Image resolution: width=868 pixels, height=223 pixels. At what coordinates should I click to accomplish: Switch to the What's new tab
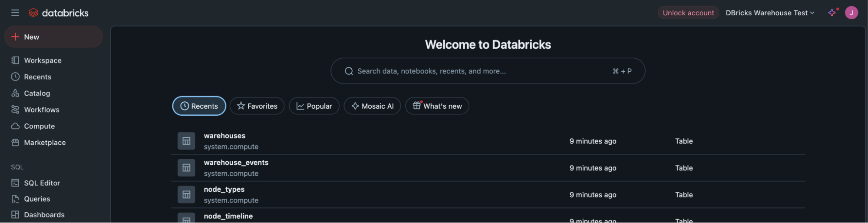click(x=437, y=106)
